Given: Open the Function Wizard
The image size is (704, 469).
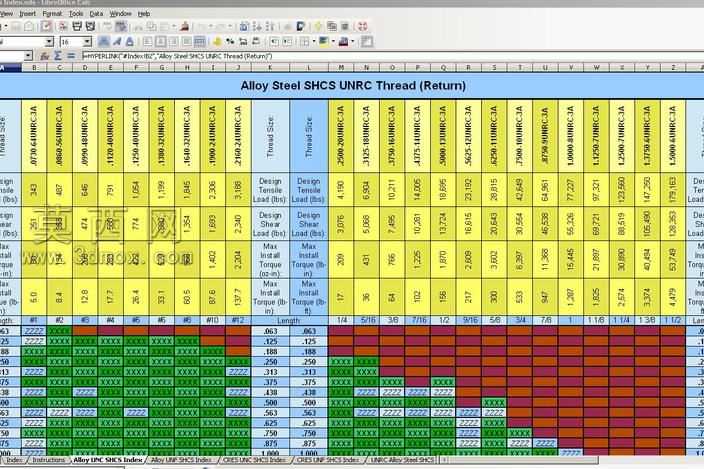Looking at the screenshot, I should pos(44,56).
